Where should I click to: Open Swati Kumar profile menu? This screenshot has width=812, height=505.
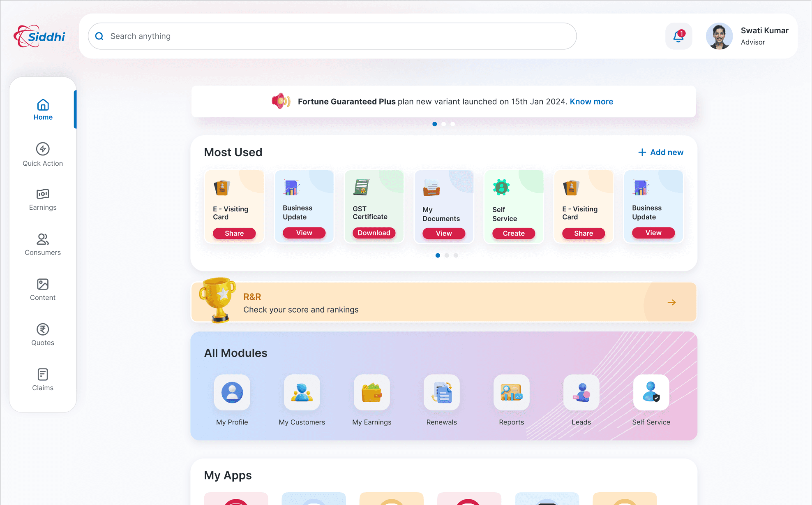pos(747,36)
